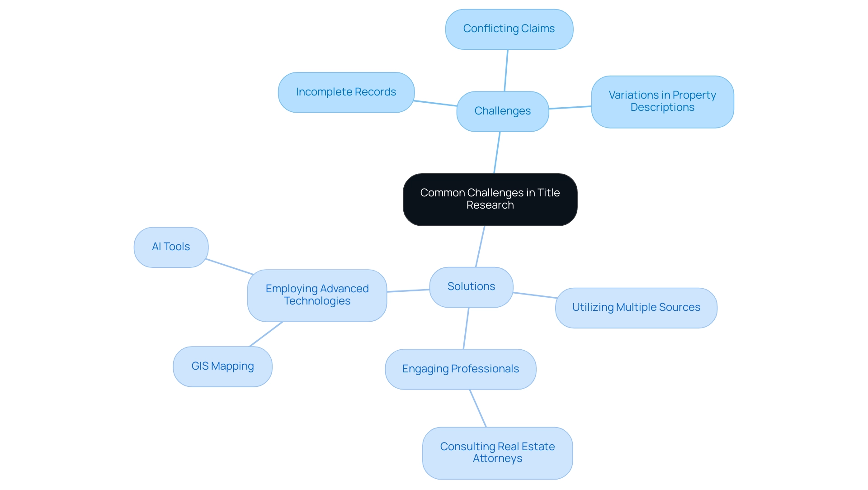Click the Challenges node

[x=503, y=110]
